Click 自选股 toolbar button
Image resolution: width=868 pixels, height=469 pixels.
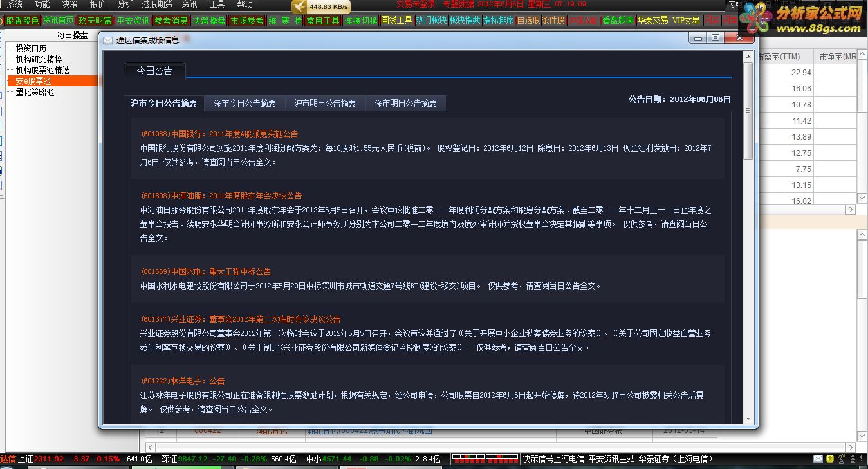528,21
